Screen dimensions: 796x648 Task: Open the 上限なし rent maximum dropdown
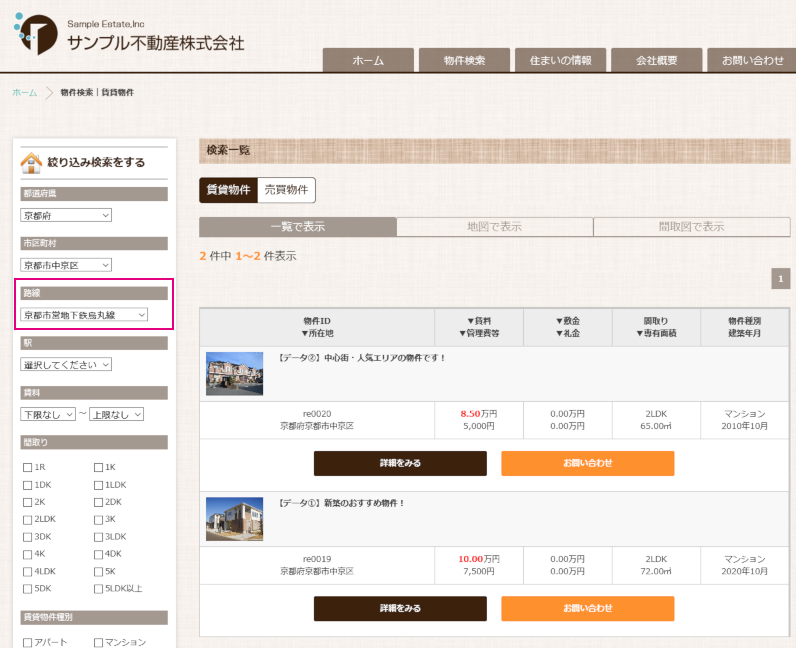116,414
